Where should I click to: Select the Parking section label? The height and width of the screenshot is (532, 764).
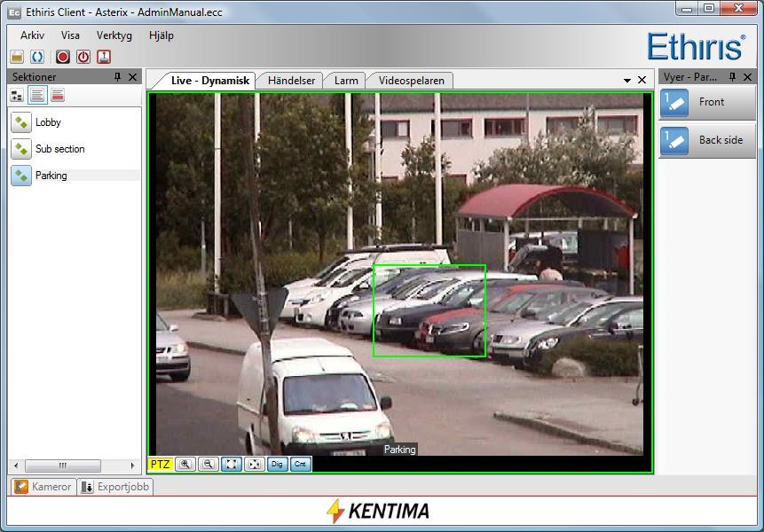(51, 176)
